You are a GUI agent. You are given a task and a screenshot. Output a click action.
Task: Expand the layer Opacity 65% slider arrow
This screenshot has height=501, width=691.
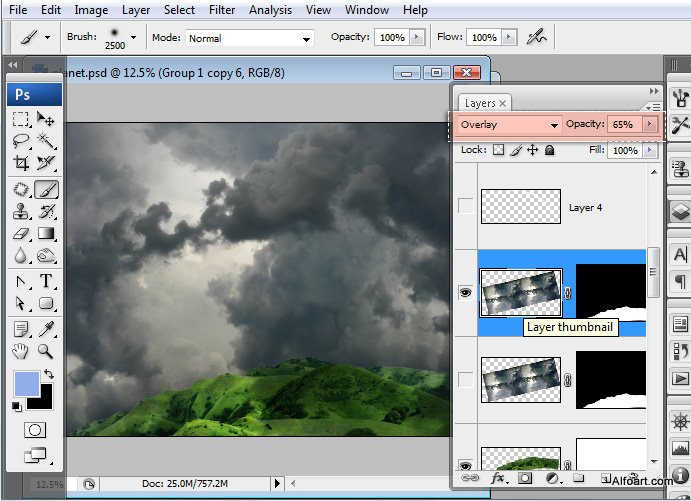(x=650, y=125)
